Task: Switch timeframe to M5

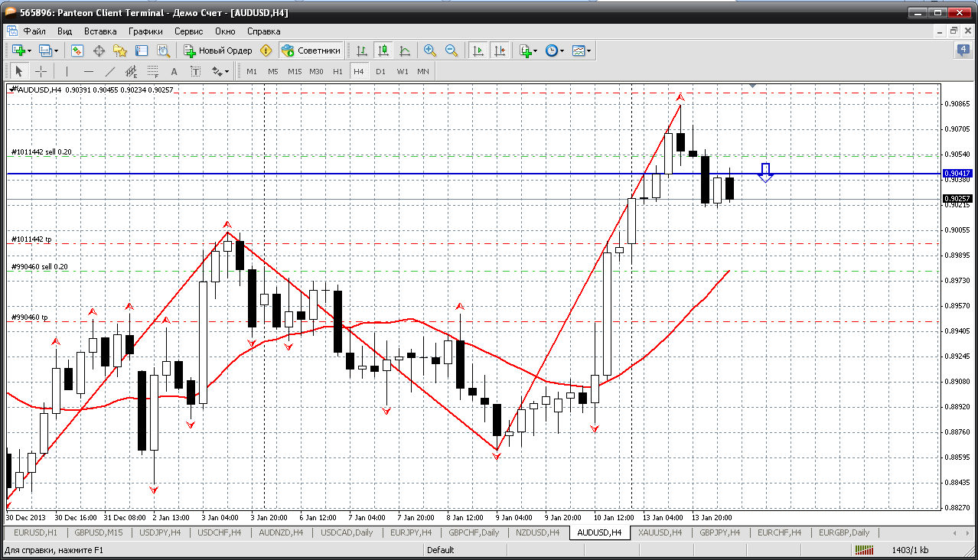Action: 272,71
